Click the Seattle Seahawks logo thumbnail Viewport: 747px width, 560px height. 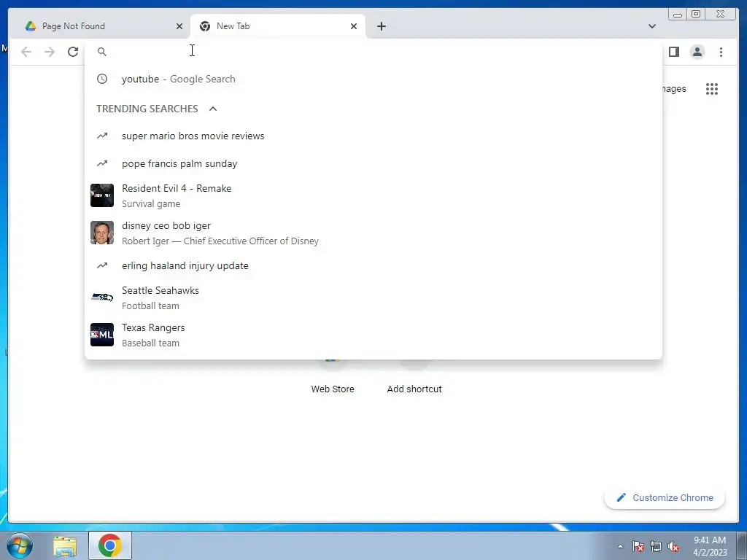[x=102, y=297]
